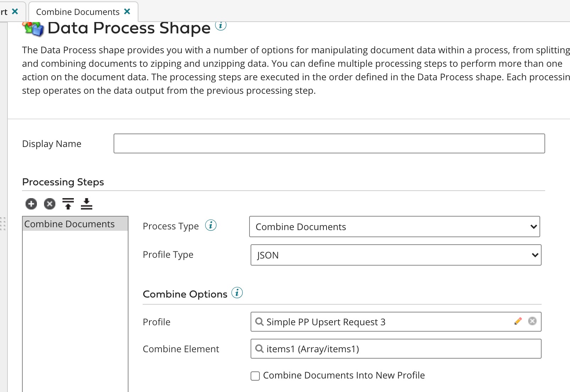Show Data Process Shape info tooltip

[x=221, y=25]
